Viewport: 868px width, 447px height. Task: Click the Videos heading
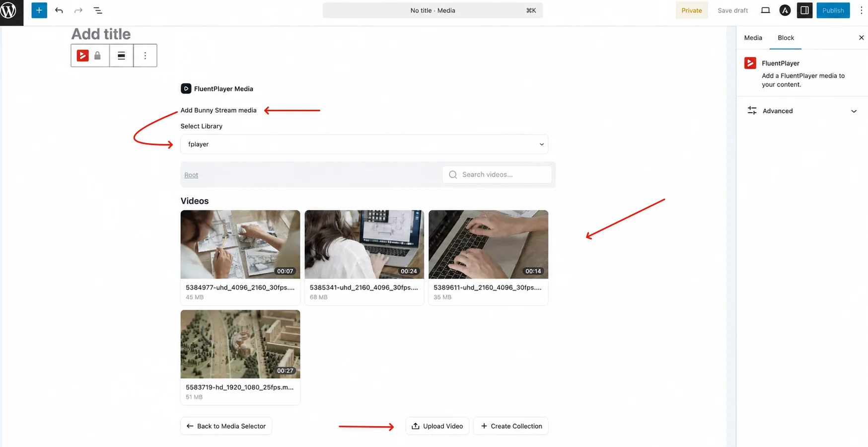point(195,201)
